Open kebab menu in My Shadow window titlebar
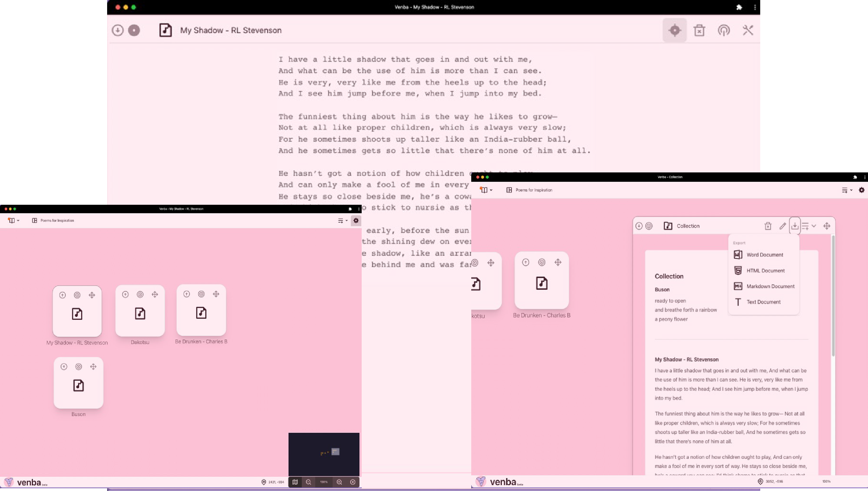The height and width of the screenshot is (491, 868). (755, 7)
